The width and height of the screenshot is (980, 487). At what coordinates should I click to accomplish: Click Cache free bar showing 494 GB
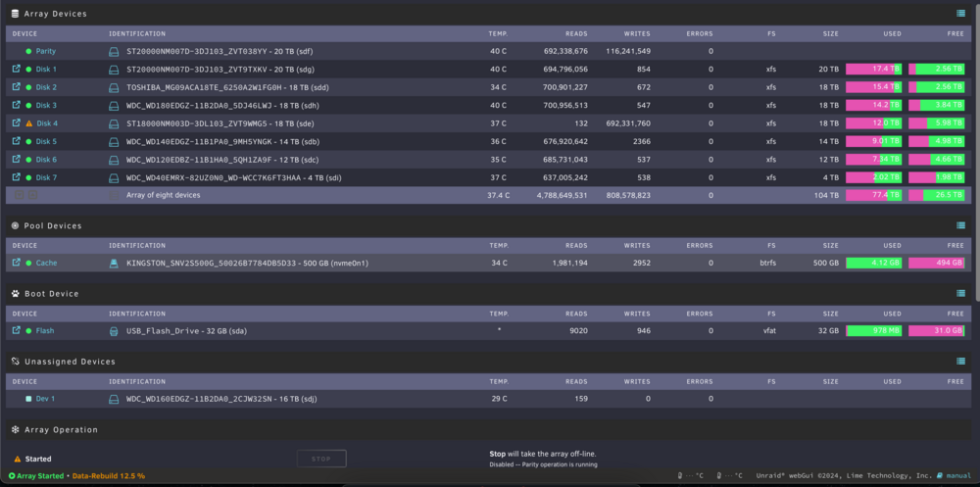(x=936, y=264)
